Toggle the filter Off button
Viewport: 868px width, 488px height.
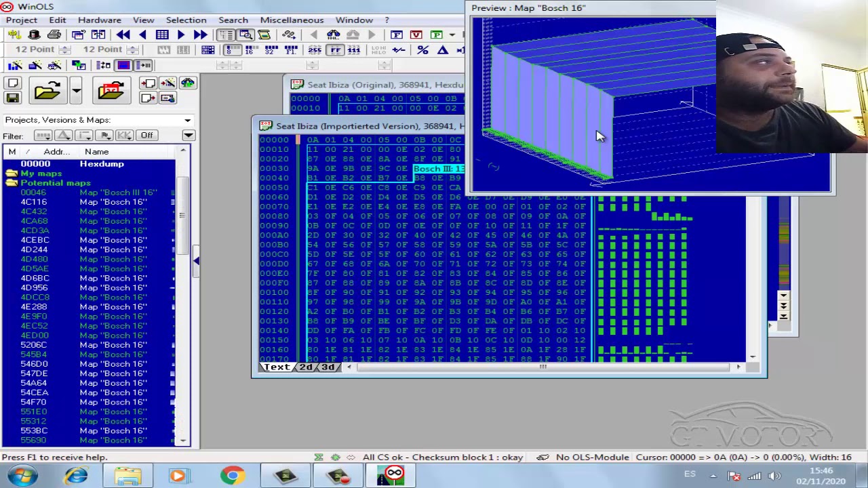pyautogui.click(x=146, y=136)
